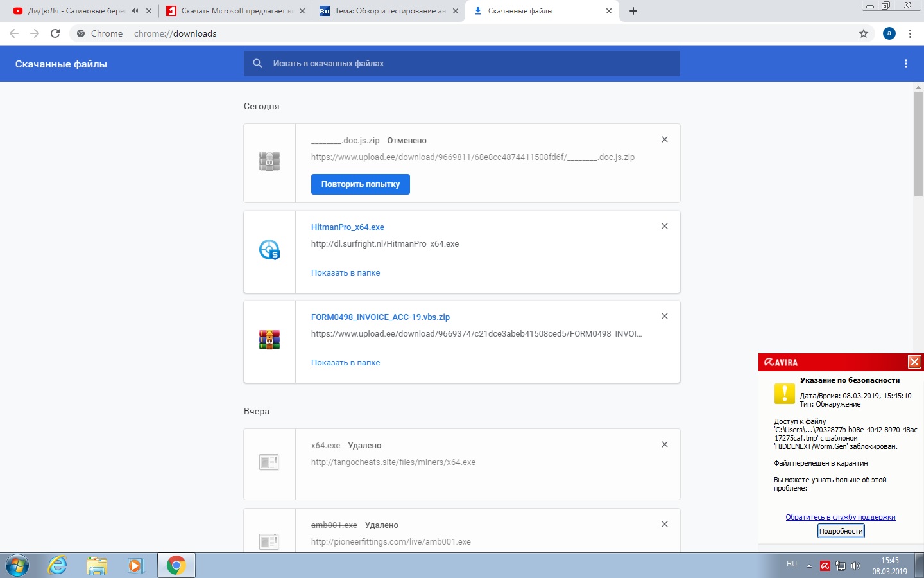Viewport: 924px width, 578px height.
Task: Go forward using the browser forward arrow
Action: [x=35, y=33]
